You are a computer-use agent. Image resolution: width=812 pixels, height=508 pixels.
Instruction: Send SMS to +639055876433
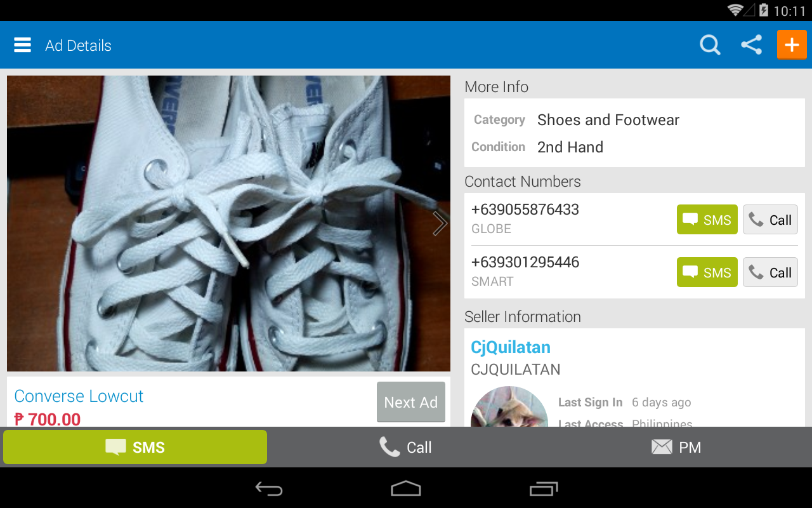pyautogui.click(x=707, y=220)
